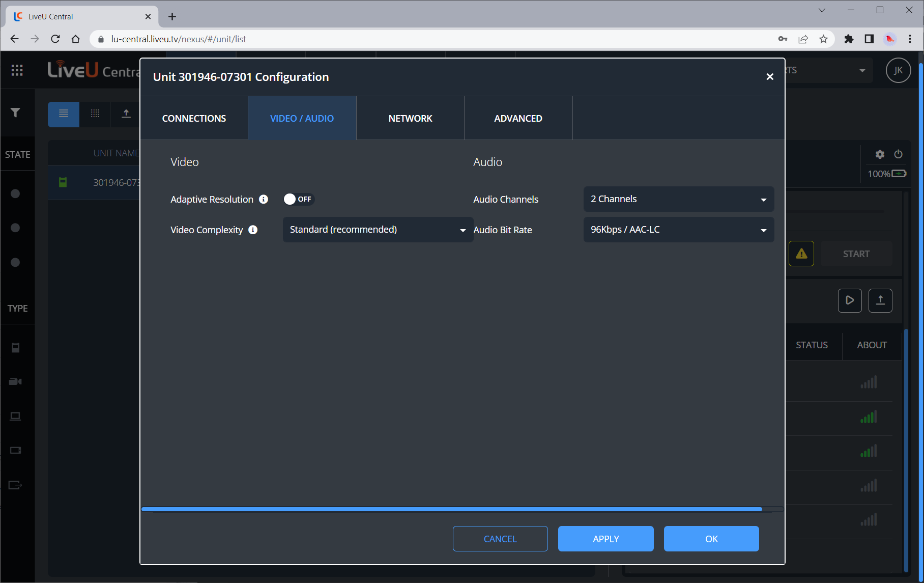
Task: Click the Apply button
Action: [x=606, y=539]
